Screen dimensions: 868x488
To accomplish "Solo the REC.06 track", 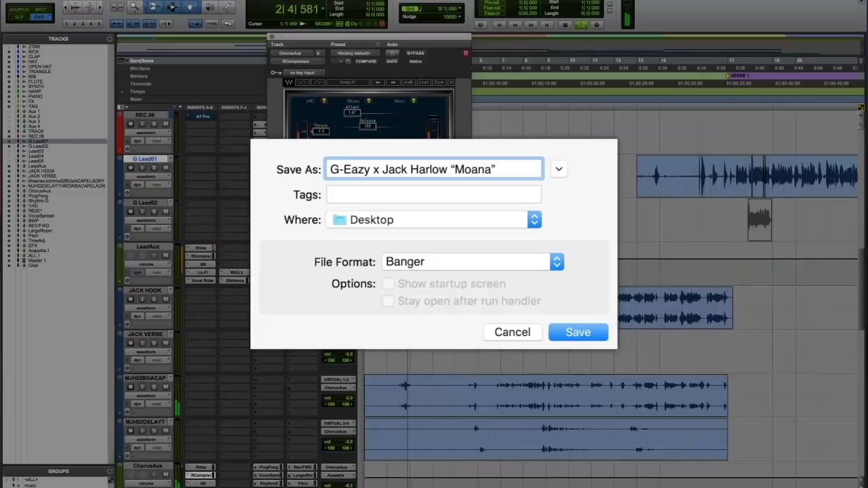I will click(154, 124).
